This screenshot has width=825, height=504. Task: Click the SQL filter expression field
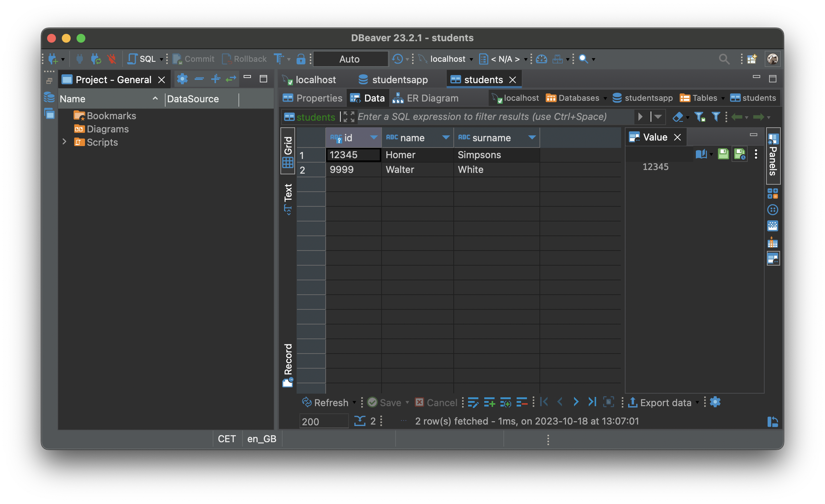click(495, 117)
